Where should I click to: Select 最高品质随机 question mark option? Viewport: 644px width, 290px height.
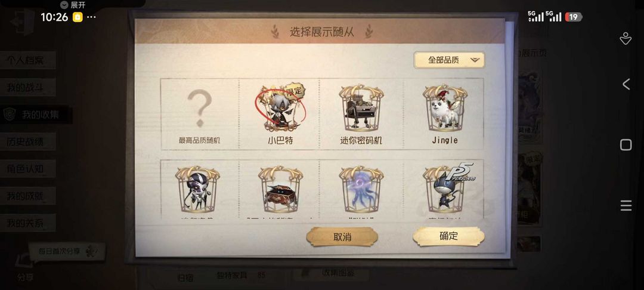tap(200, 114)
